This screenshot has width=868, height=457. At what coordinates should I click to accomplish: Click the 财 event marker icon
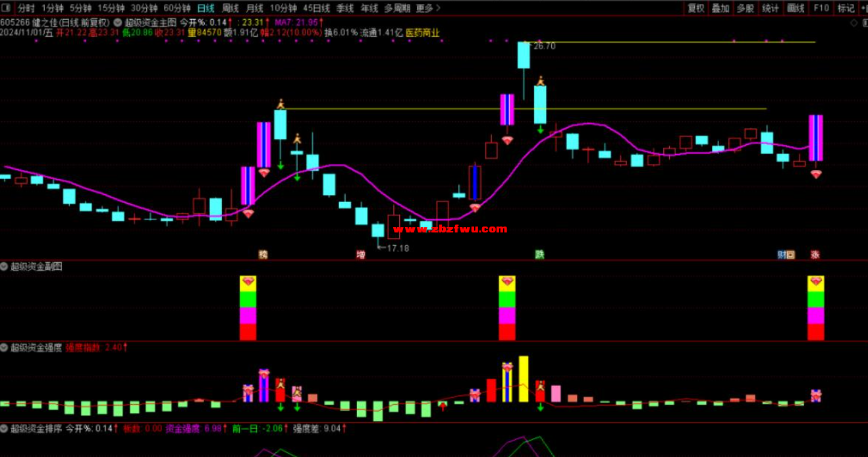782,255
